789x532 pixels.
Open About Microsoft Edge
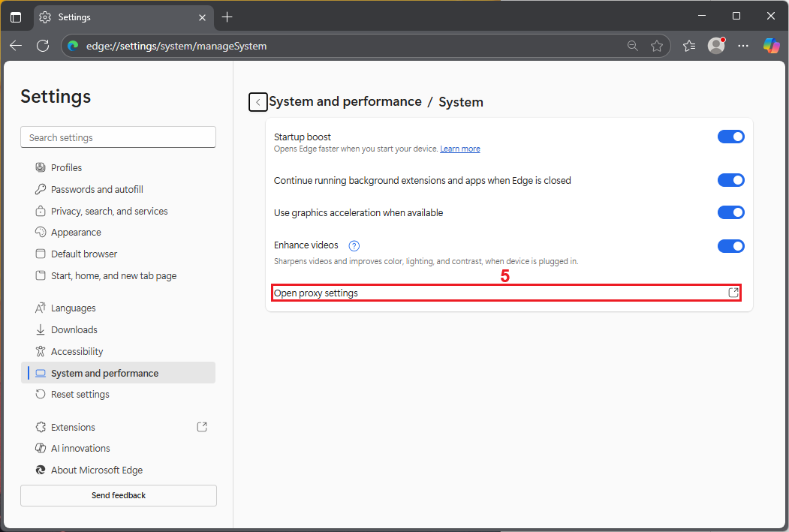[x=119, y=470]
